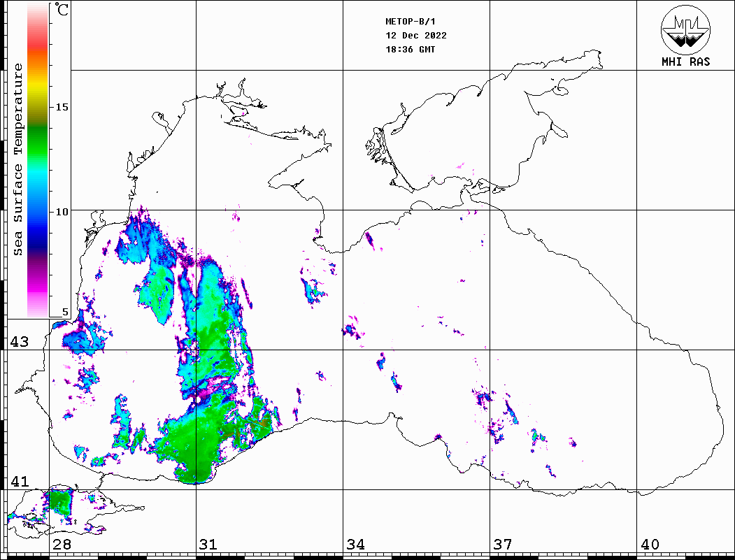735x560 pixels.
Task: Click longitude label 34
Action: (355, 545)
